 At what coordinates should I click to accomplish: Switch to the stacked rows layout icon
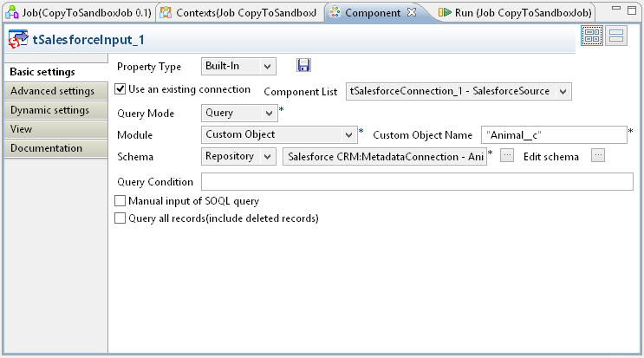click(617, 36)
